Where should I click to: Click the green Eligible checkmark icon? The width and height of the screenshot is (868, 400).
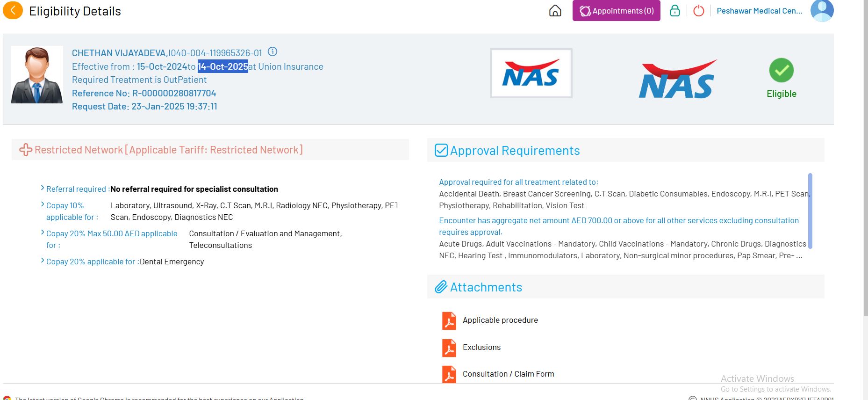pyautogui.click(x=781, y=70)
